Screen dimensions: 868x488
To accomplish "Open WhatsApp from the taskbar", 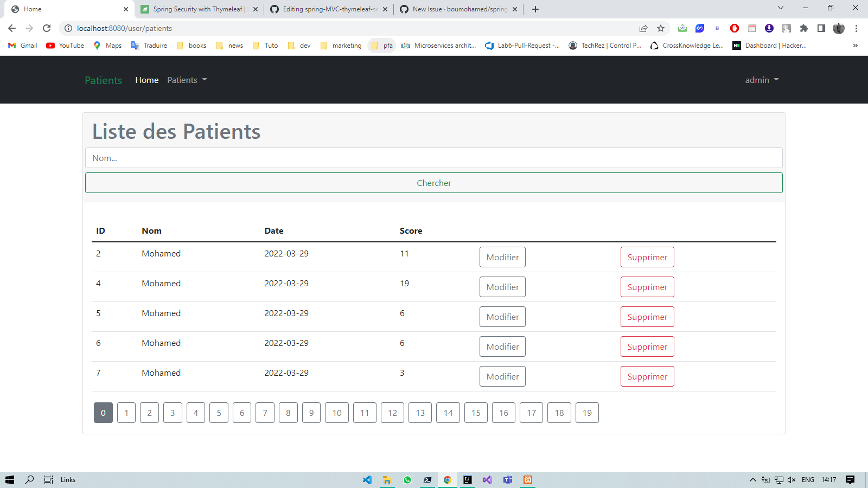I will pyautogui.click(x=407, y=480).
